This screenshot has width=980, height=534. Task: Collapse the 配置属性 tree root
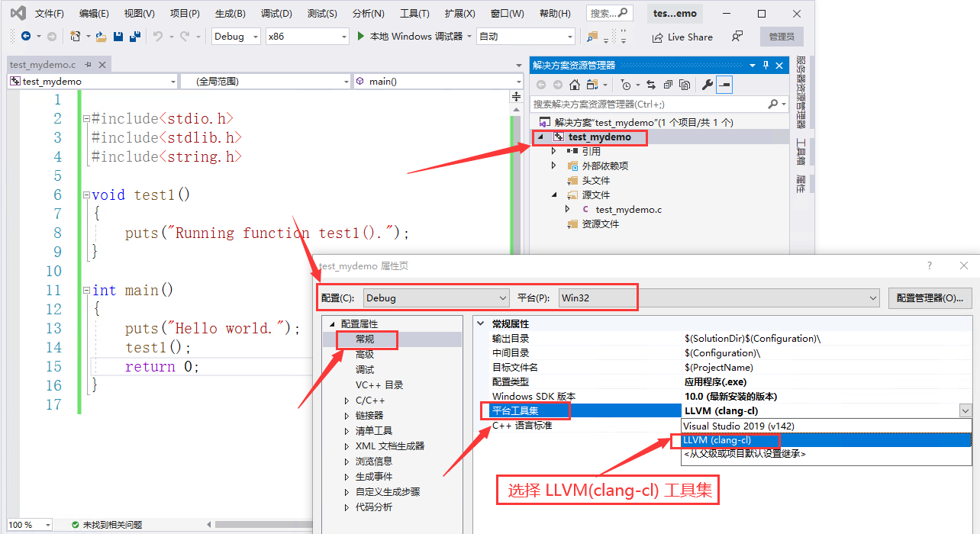331,324
